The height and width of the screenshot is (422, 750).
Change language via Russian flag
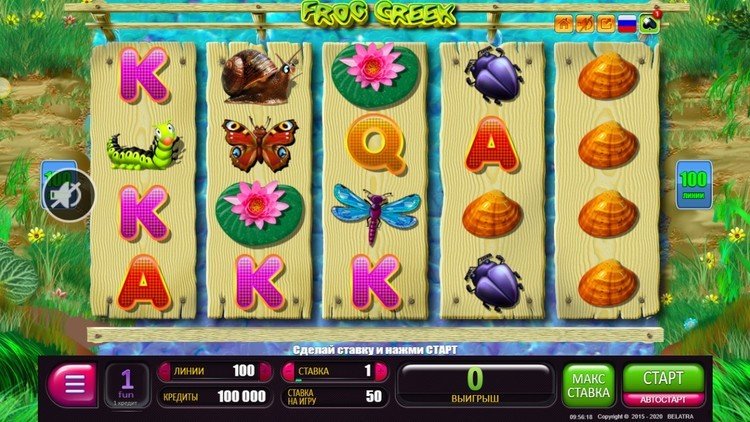[x=627, y=24]
